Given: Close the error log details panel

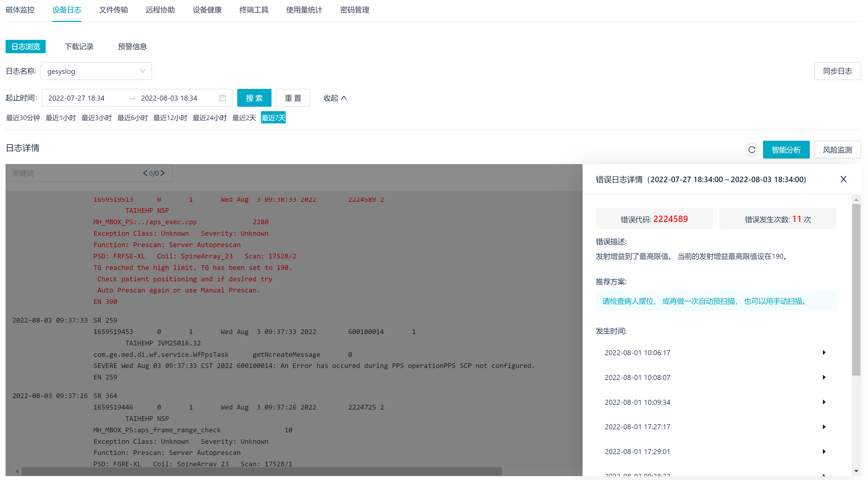Looking at the screenshot, I should coord(843,179).
